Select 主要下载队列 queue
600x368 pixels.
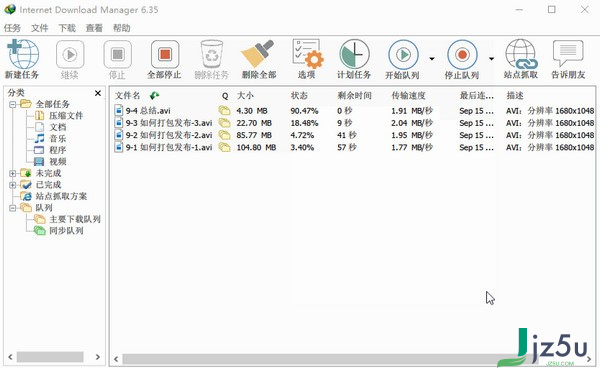(75, 219)
